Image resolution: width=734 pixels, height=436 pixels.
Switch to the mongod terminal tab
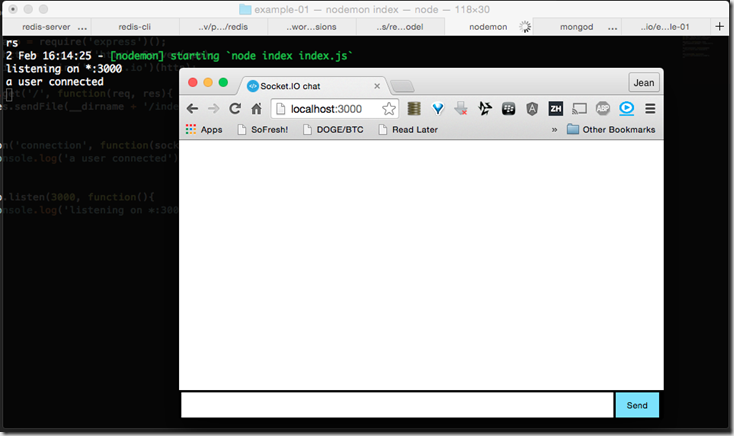point(577,27)
